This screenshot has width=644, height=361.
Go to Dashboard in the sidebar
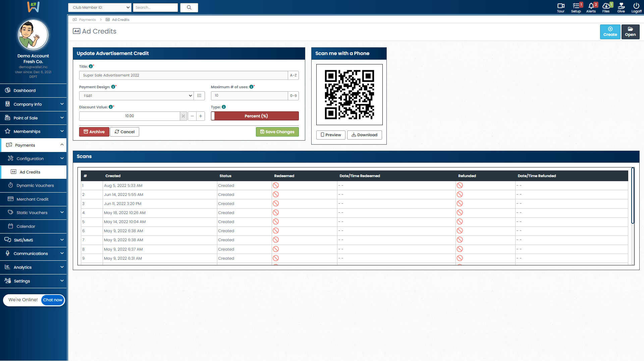pos(24,91)
